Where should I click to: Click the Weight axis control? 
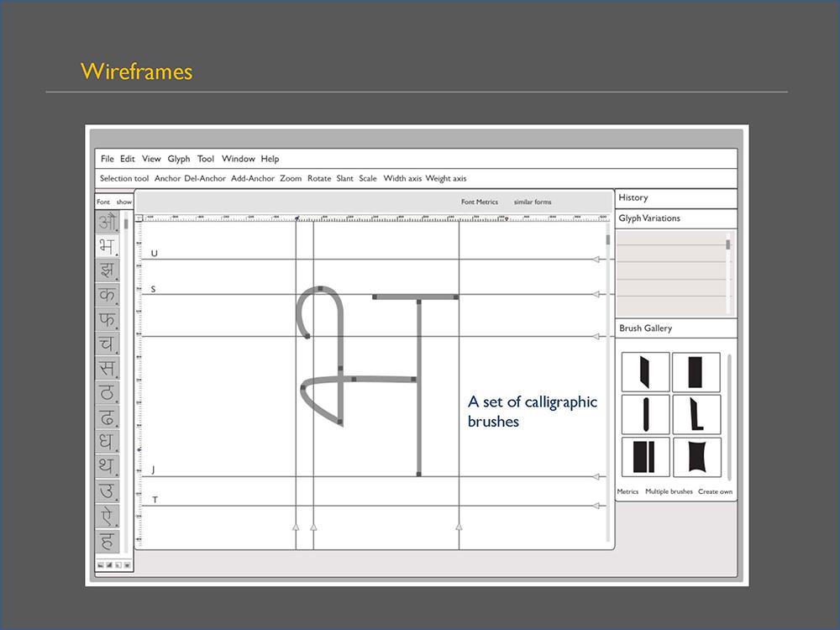[x=446, y=179]
